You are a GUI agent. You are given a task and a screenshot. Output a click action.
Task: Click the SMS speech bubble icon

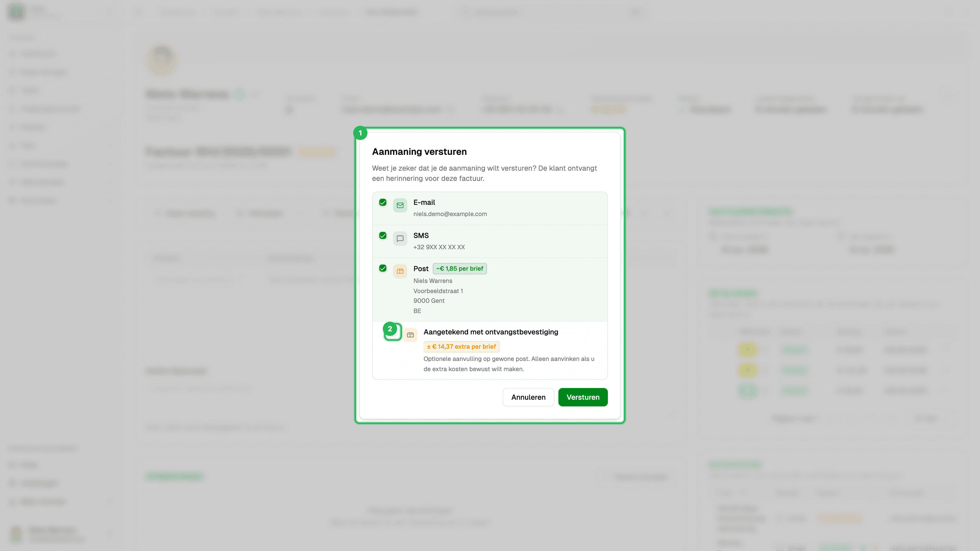[x=400, y=239]
